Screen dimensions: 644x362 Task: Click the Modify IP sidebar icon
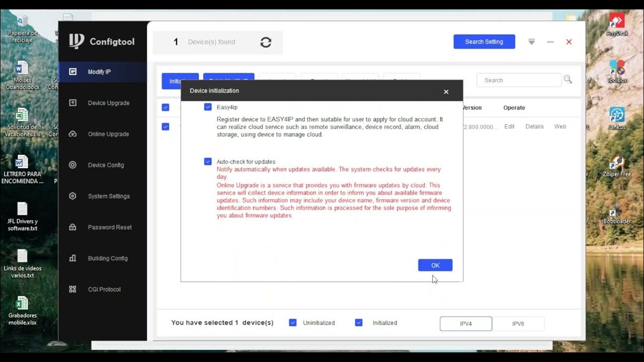click(72, 72)
